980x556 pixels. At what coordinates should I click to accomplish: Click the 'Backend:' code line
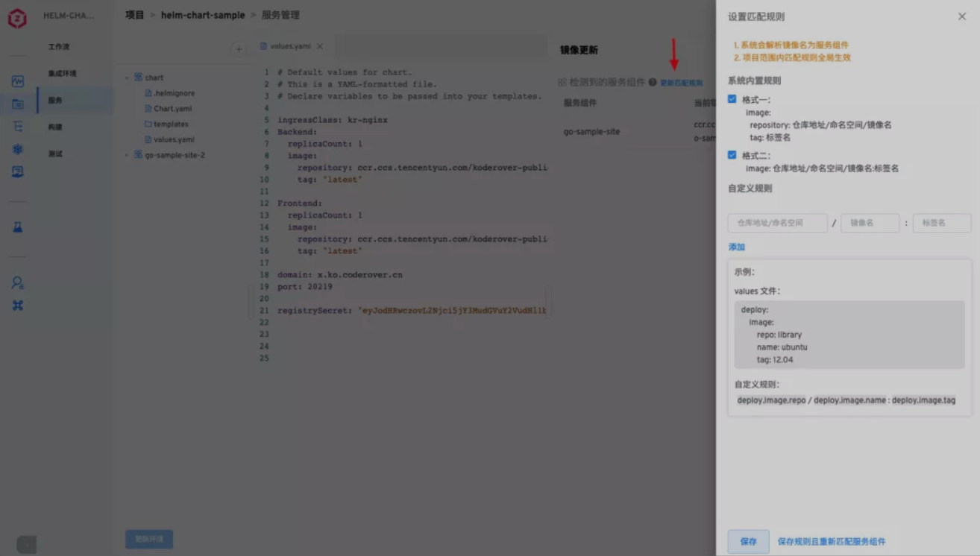(x=298, y=132)
